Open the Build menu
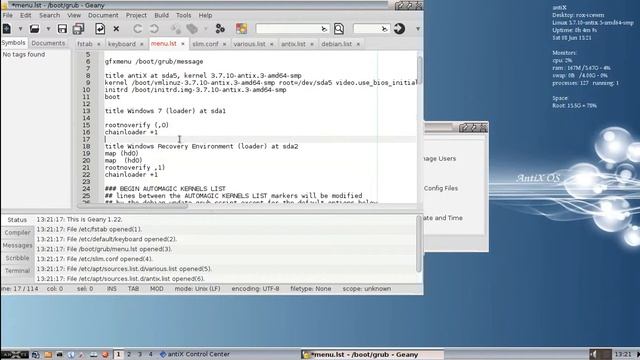The height and width of the screenshot is (360, 640). [x=161, y=15]
